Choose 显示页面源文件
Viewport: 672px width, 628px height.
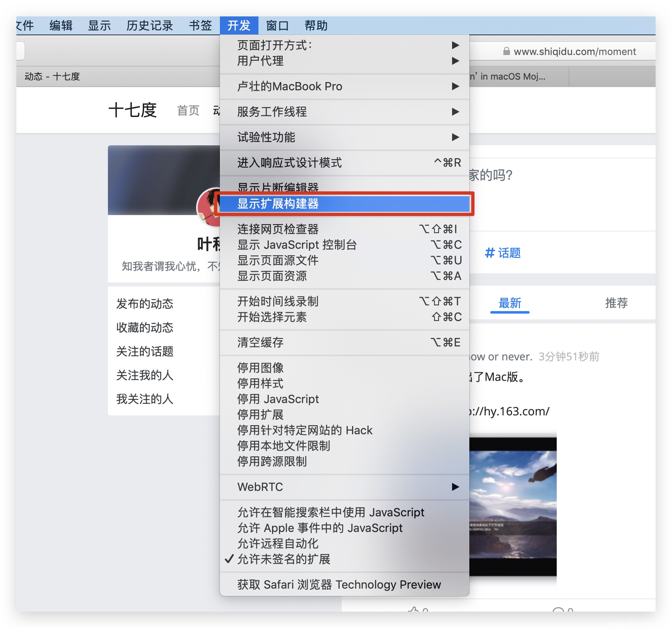pos(345,260)
